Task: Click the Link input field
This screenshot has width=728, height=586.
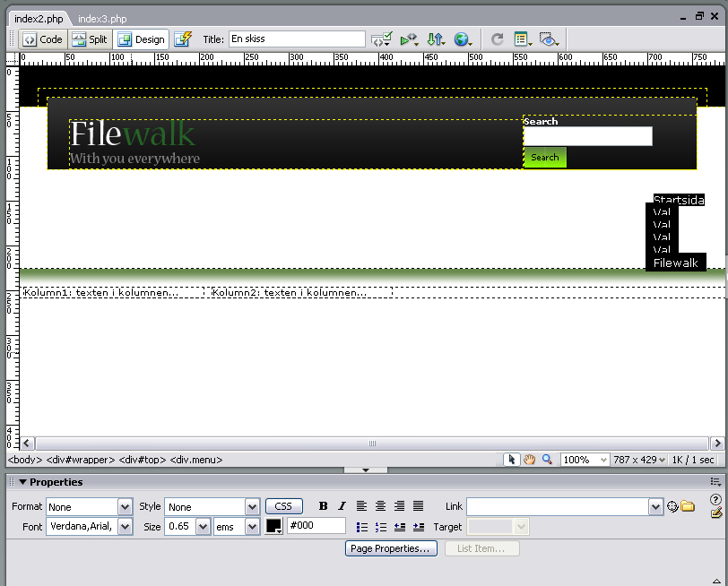Action: 558,506
